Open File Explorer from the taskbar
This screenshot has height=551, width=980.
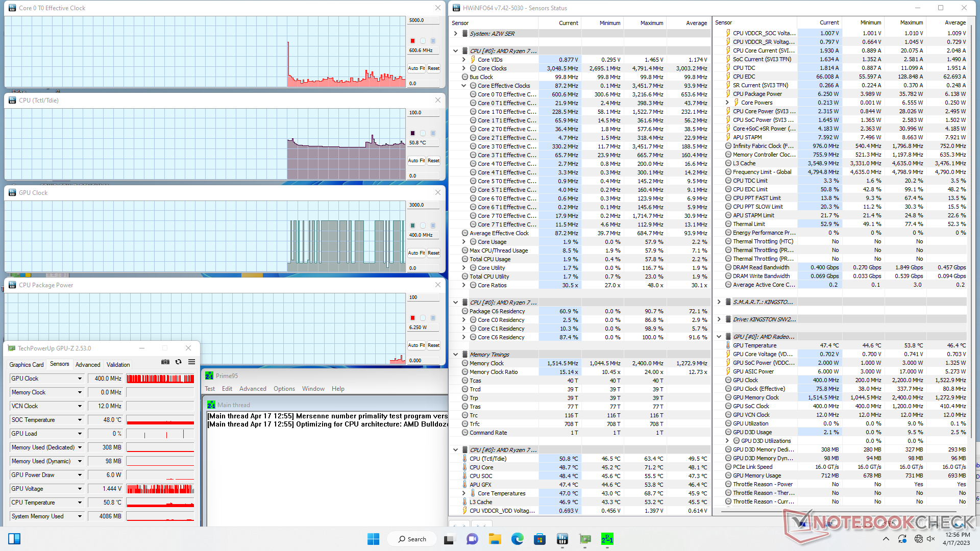[494, 539]
